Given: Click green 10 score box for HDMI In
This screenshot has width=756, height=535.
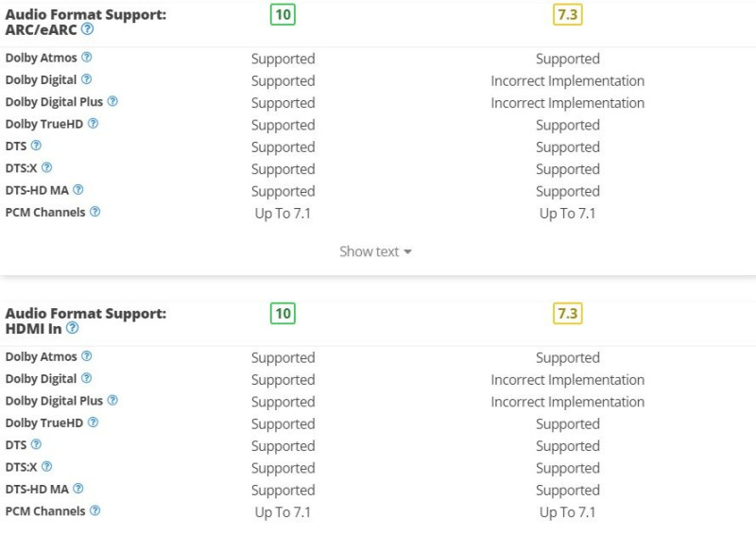Looking at the screenshot, I should click(283, 314).
